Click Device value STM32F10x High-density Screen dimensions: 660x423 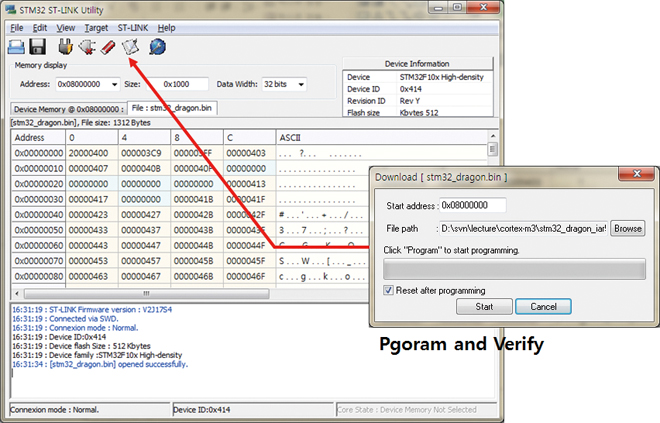442,77
